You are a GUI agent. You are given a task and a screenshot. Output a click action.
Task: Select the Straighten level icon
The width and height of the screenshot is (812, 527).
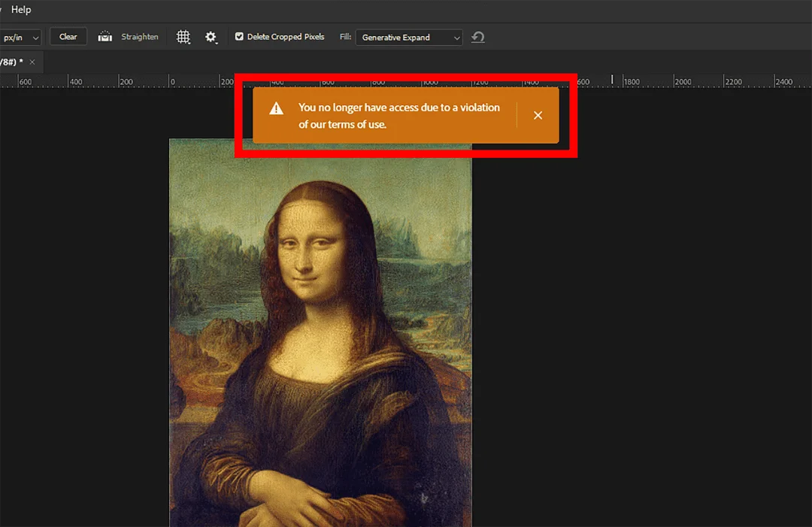[105, 37]
